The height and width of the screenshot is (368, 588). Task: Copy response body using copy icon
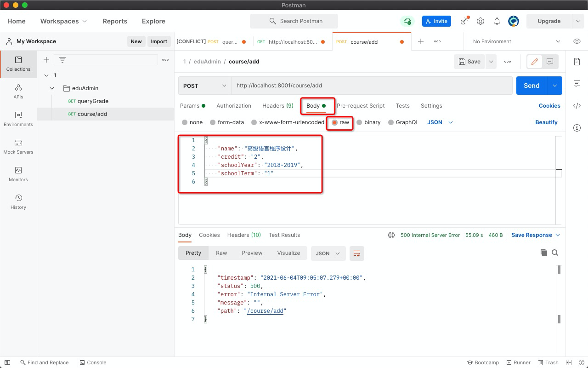tap(544, 253)
